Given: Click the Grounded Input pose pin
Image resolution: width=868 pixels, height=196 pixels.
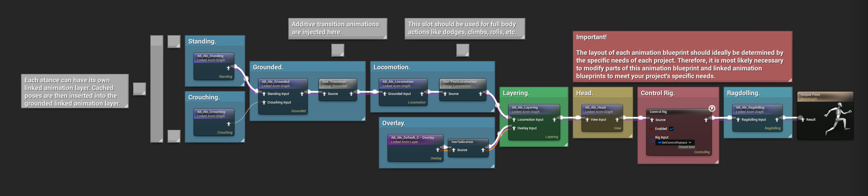Looking at the screenshot, I should click(384, 94).
